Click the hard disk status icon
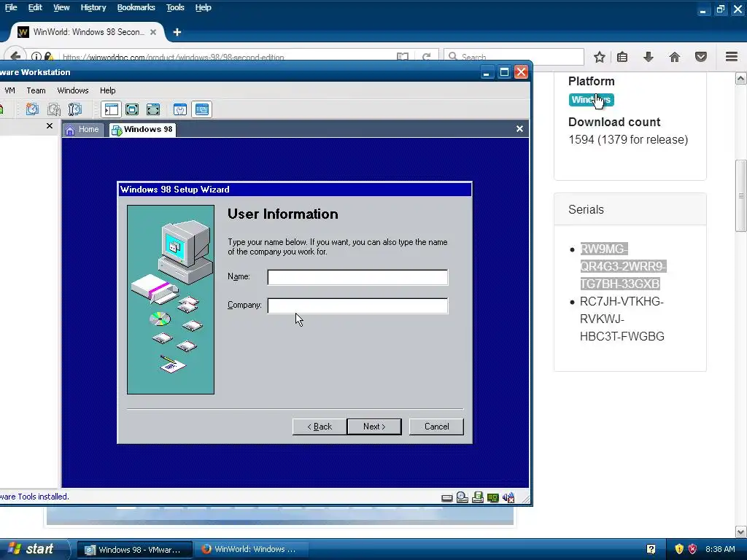 click(x=447, y=498)
